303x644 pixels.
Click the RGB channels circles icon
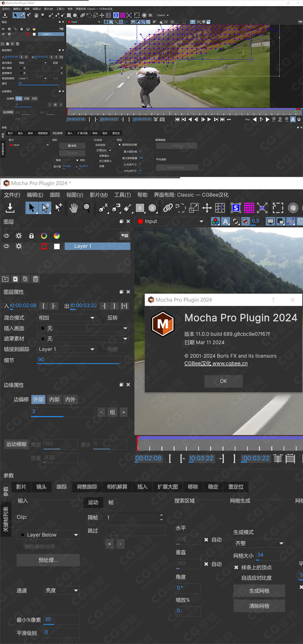pos(215,221)
